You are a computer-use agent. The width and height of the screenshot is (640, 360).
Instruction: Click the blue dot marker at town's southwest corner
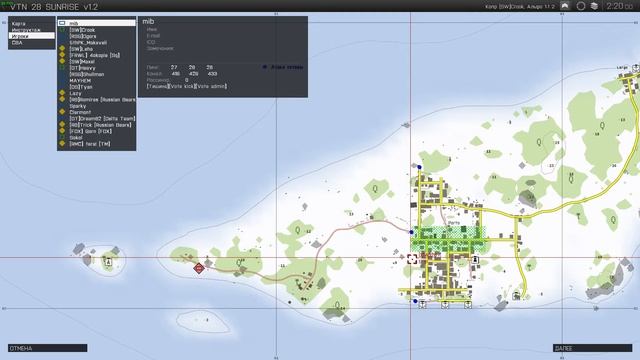(x=415, y=301)
